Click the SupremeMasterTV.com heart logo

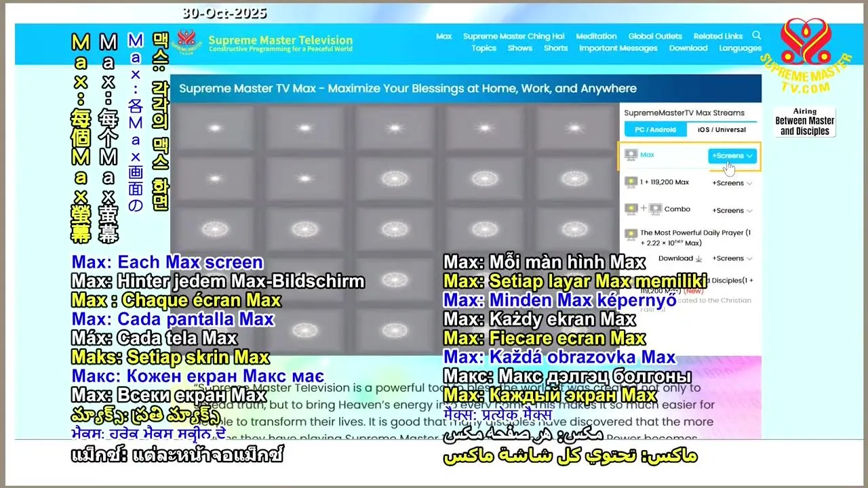pos(806,54)
